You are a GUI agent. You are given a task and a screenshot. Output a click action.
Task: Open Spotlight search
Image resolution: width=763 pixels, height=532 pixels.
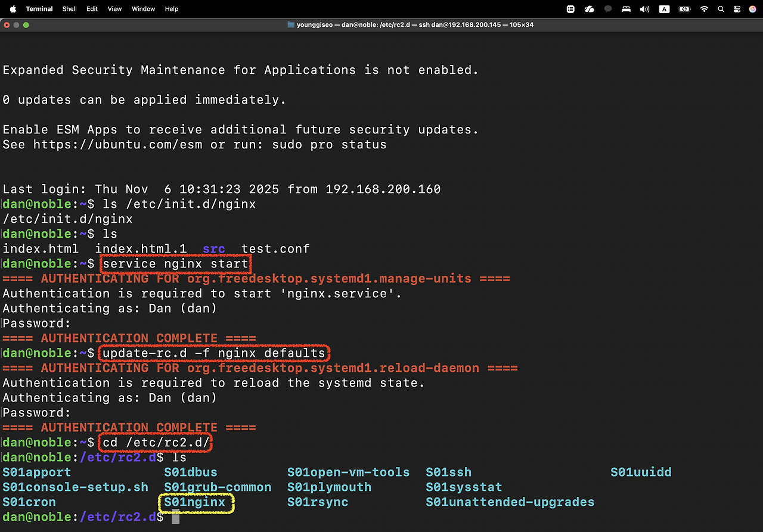click(x=721, y=9)
